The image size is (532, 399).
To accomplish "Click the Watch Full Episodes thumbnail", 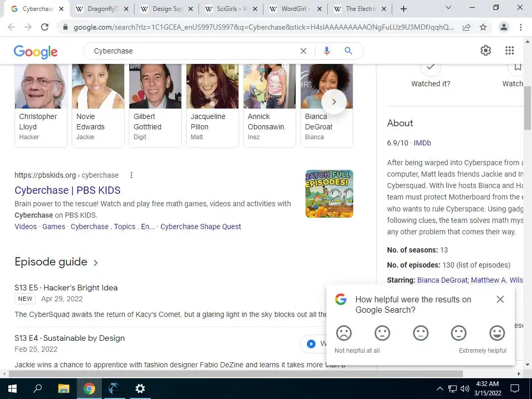I will pos(329,194).
